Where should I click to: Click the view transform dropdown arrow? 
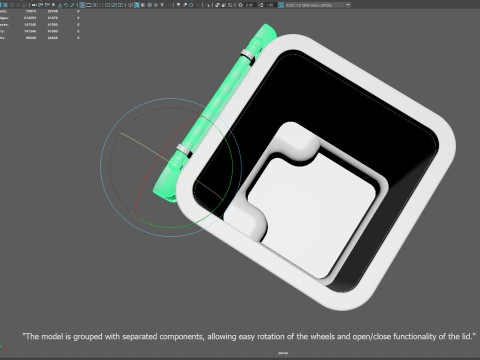pos(348,5)
